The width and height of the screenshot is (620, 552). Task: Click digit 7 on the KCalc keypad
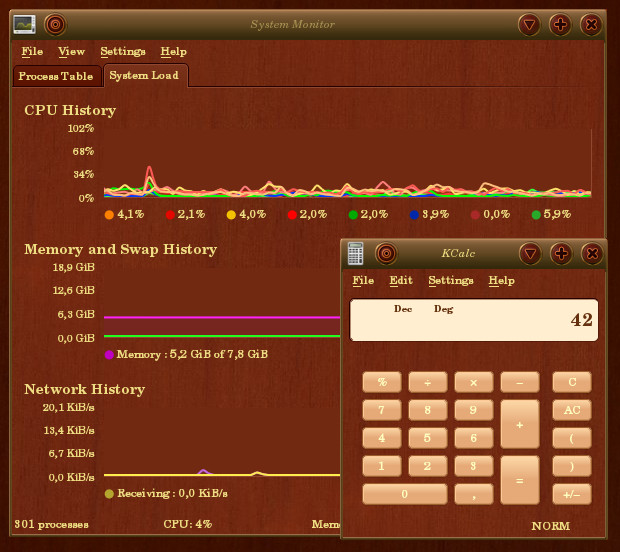[x=382, y=410]
